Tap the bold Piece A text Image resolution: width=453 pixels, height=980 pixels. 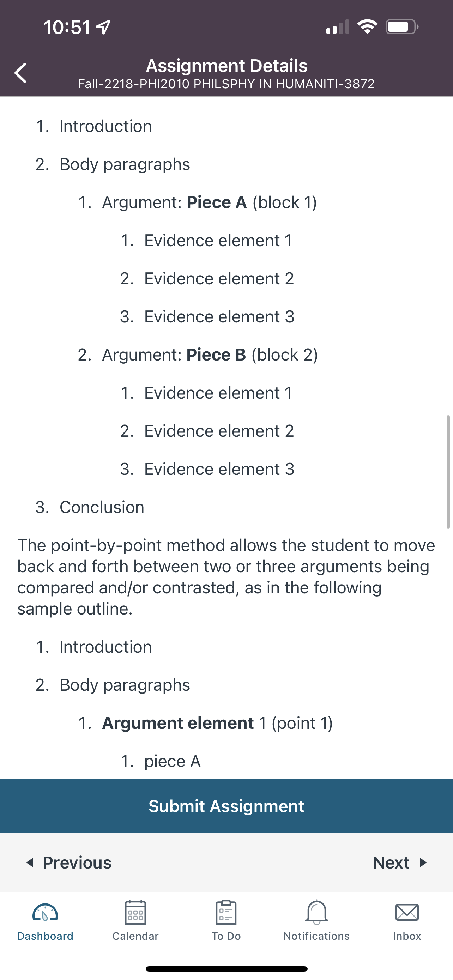217,202
